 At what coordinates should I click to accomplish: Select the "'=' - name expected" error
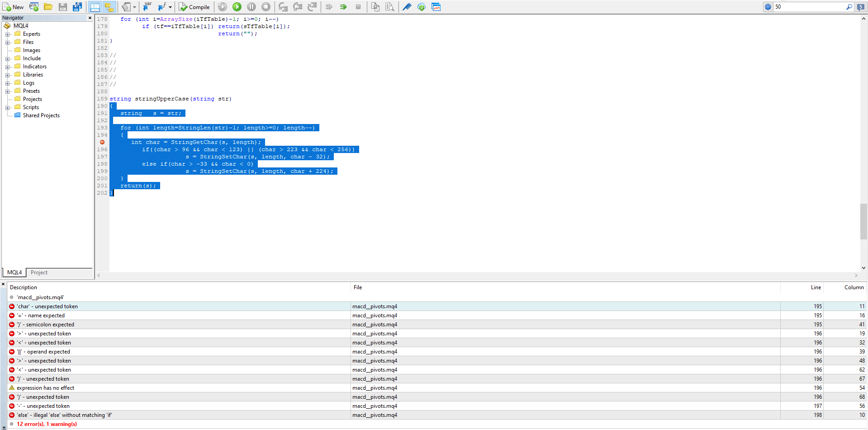(437, 315)
